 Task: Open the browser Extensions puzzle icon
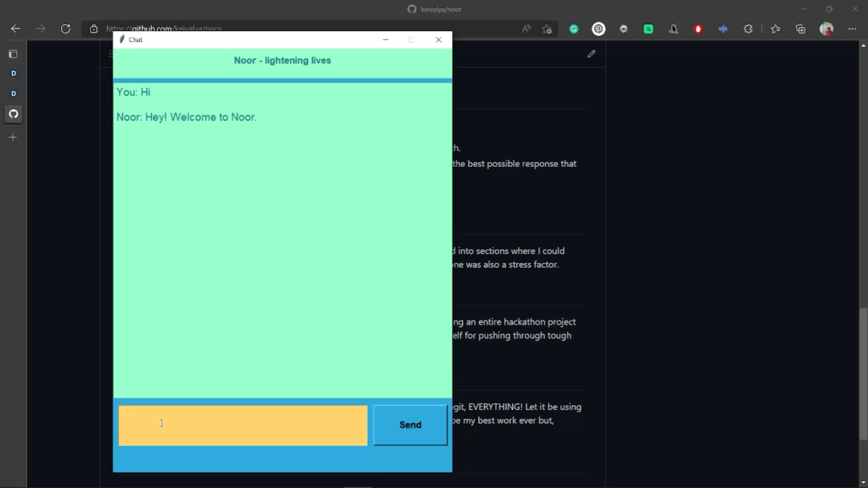point(748,29)
